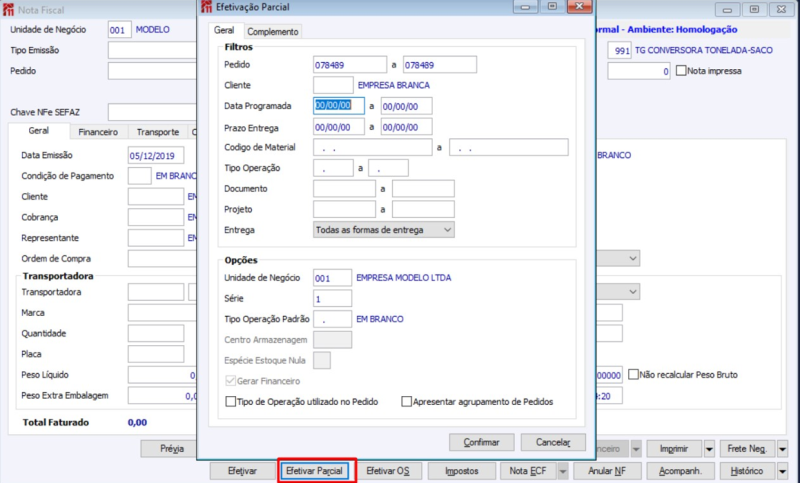Click the Frete Neg. button
Image resolution: width=800 pixels, height=483 pixels.
click(x=747, y=449)
